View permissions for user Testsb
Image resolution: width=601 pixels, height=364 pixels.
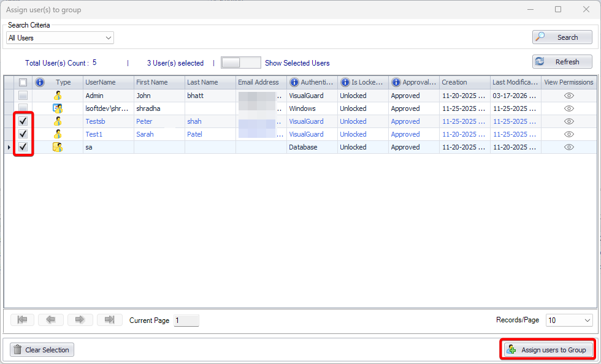click(568, 121)
